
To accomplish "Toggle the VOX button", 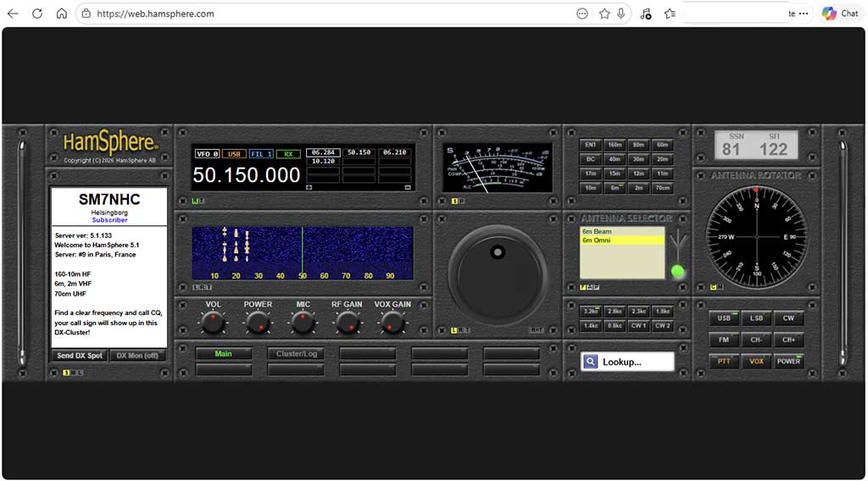I will [x=756, y=362].
